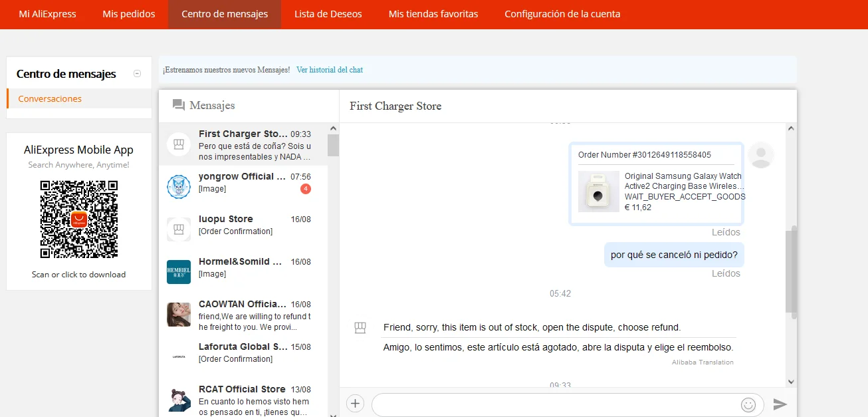Click the chat scroll up arrow
868x417 pixels.
(x=791, y=128)
